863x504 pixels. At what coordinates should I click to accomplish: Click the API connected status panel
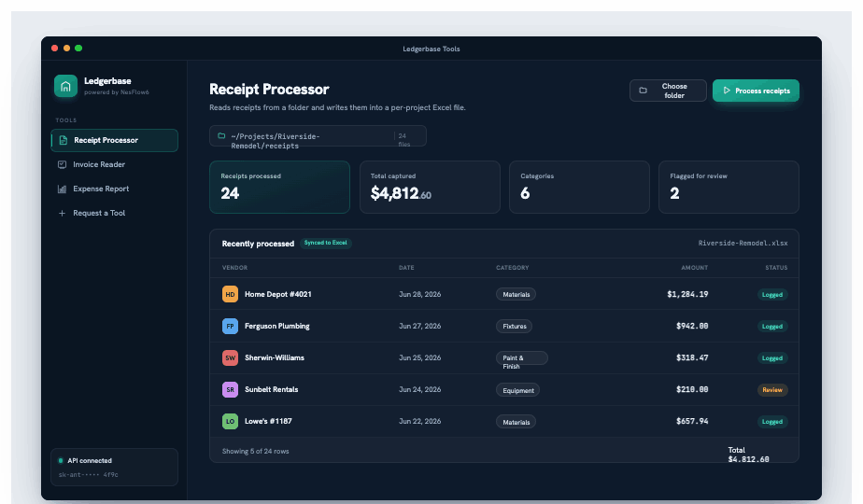click(x=115, y=468)
